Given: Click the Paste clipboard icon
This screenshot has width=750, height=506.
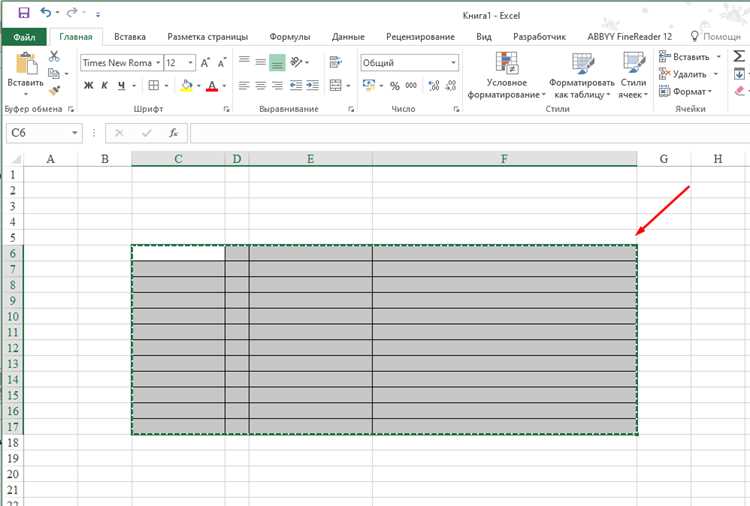Looking at the screenshot, I should 26,64.
